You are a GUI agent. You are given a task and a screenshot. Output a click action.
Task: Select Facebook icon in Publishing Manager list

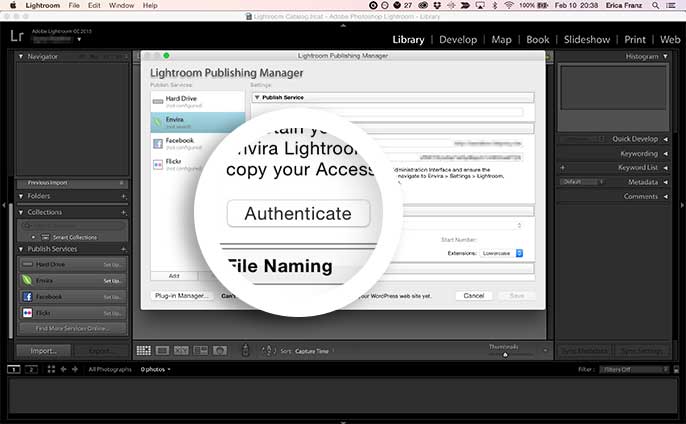click(x=158, y=143)
